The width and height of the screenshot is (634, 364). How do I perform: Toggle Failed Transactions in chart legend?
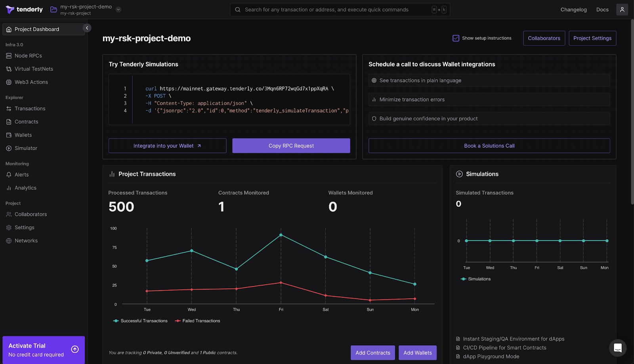[x=197, y=321]
